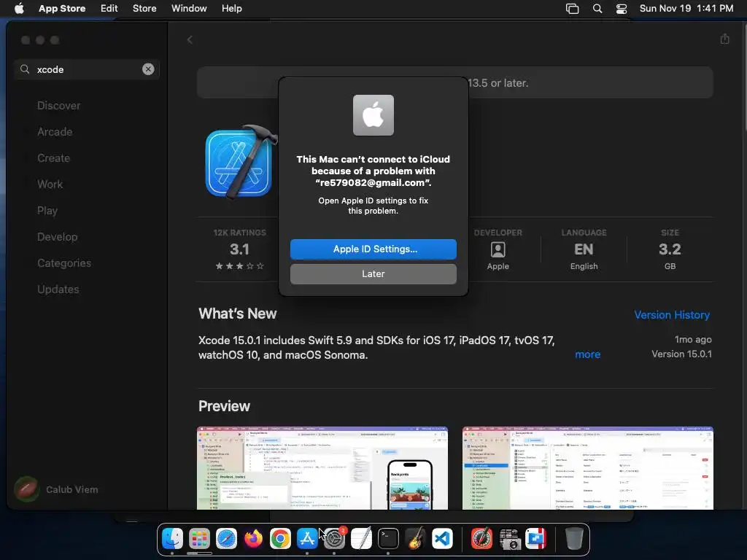
Task: Open Control Center in menu bar
Action: coord(622,9)
